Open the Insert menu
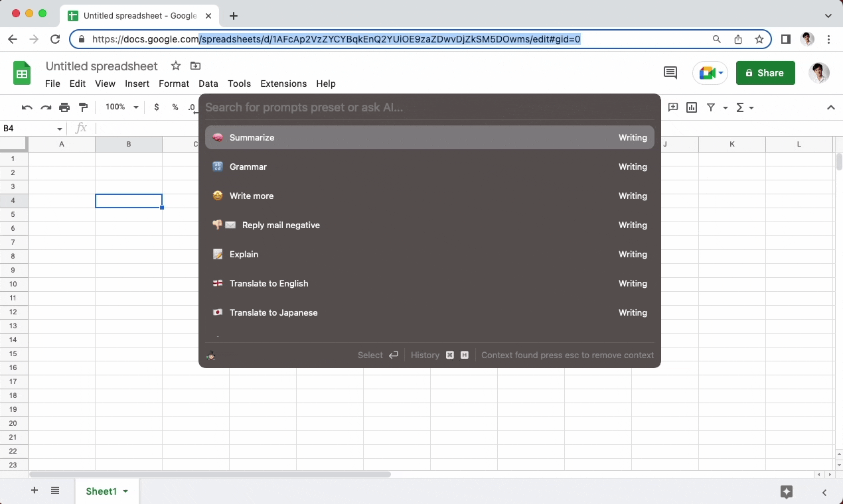Viewport: 843px width, 504px height. [x=137, y=84]
